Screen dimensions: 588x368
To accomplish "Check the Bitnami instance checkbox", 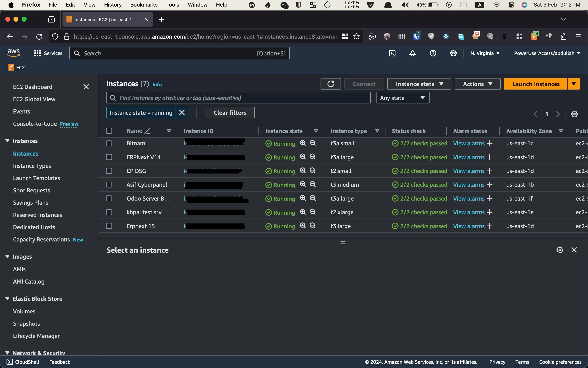I will pyautogui.click(x=109, y=143).
